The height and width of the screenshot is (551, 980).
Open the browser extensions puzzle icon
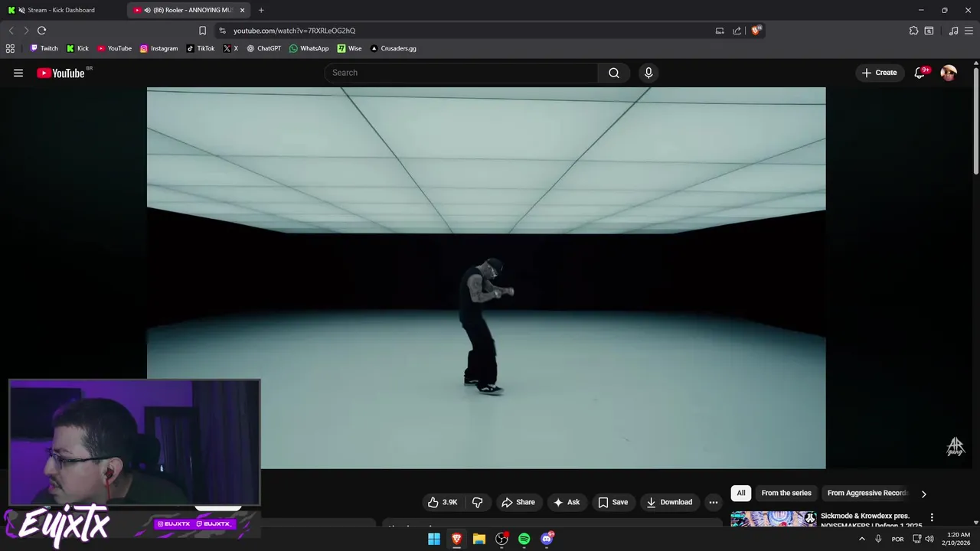[913, 31]
